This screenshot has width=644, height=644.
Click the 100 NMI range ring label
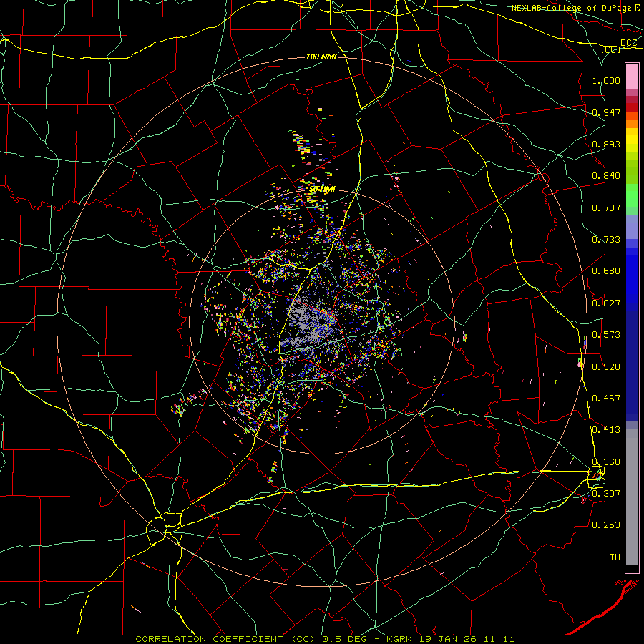pyautogui.click(x=321, y=57)
